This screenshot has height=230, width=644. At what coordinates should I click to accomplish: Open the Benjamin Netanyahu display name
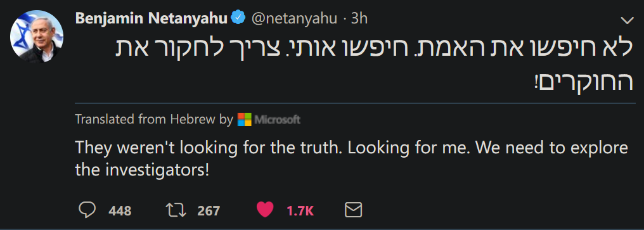[151, 18]
